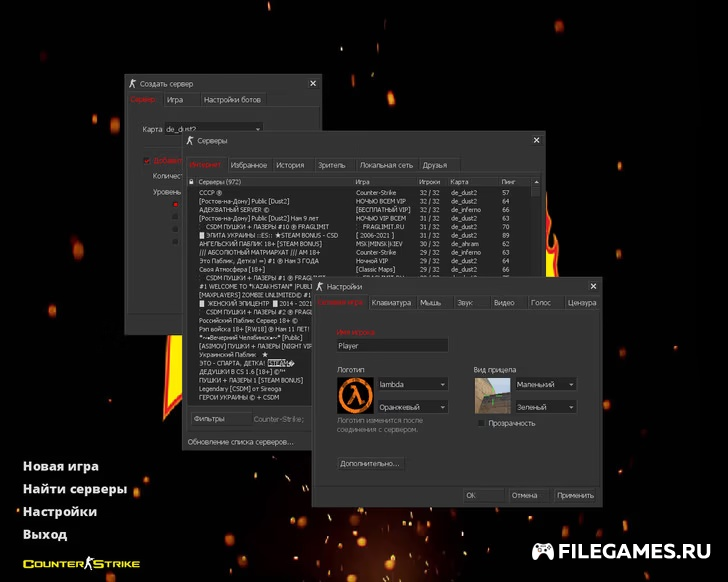The height and width of the screenshot is (582, 728).
Task: Switch to the Цензура tab
Action: pos(582,303)
